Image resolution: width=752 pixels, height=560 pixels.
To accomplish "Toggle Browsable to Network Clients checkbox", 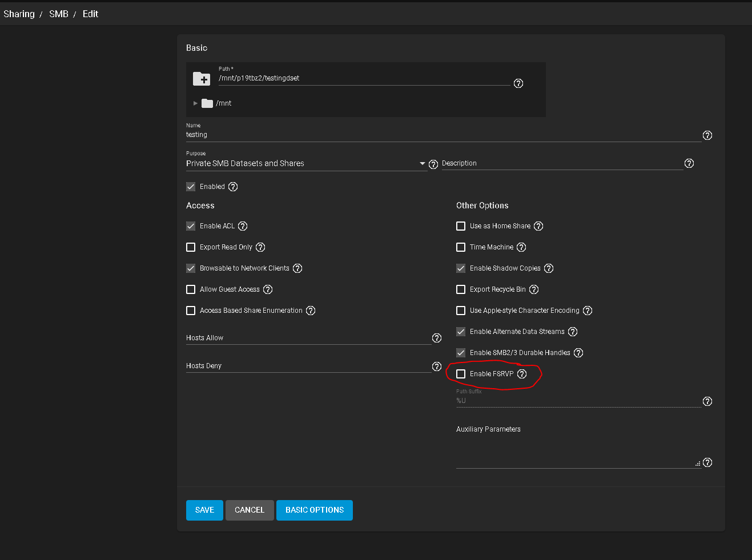I will pyautogui.click(x=191, y=268).
